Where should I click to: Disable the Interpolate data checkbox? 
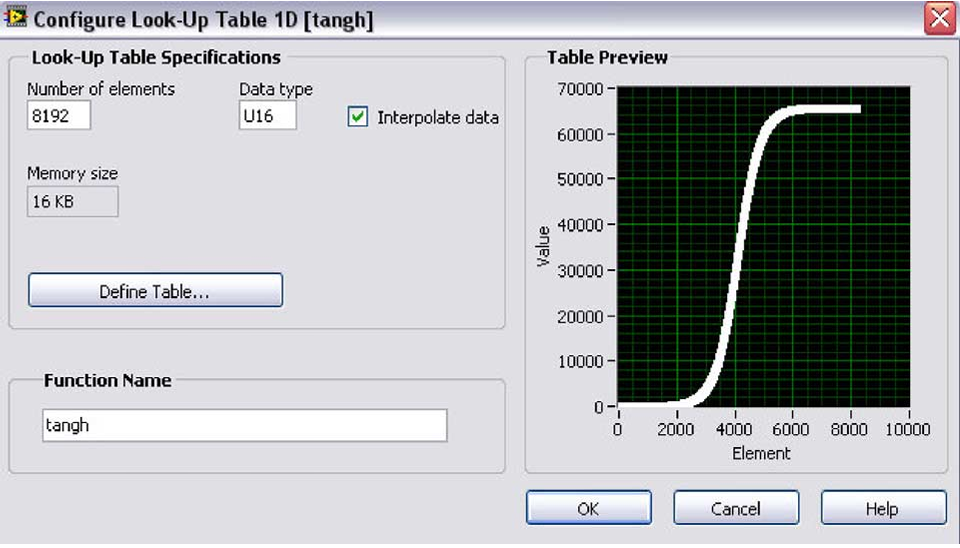tap(358, 116)
